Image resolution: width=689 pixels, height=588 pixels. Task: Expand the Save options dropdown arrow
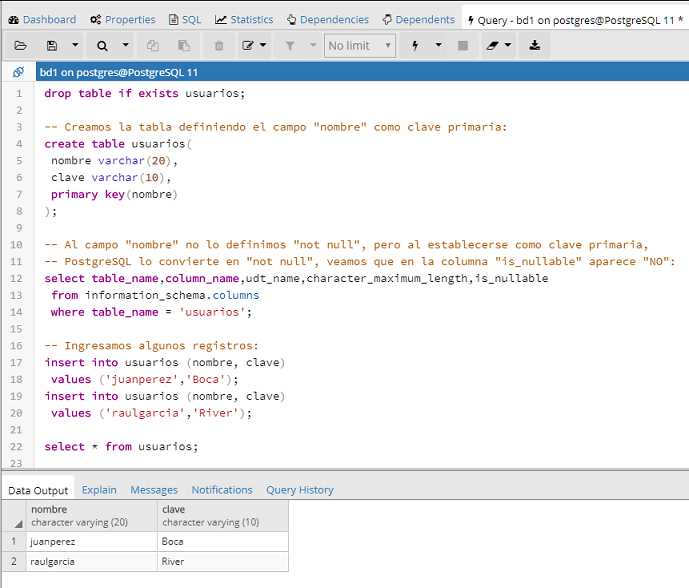click(x=75, y=45)
